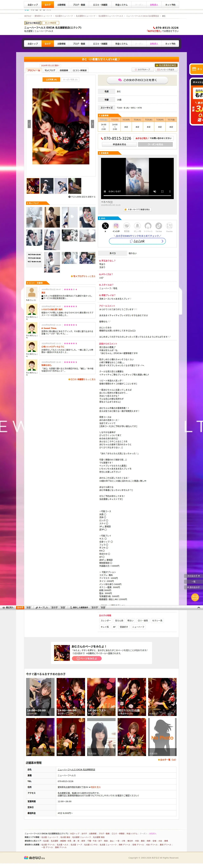Toggle お店 under キープした in bottom bar

tap(63, 607)
